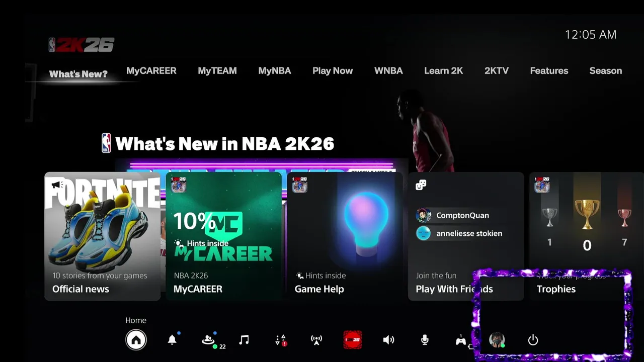Open the Broadcast antenna icon

tap(316, 340)
